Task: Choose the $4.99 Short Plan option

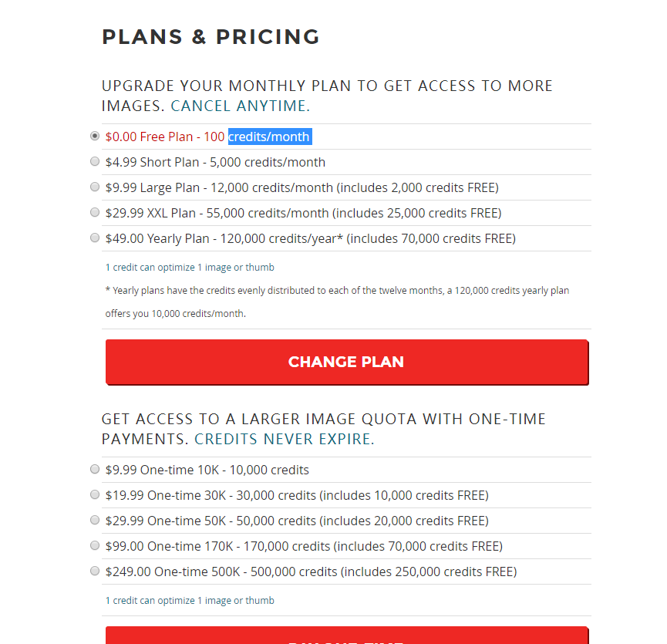Action: [x=95, y=162]
